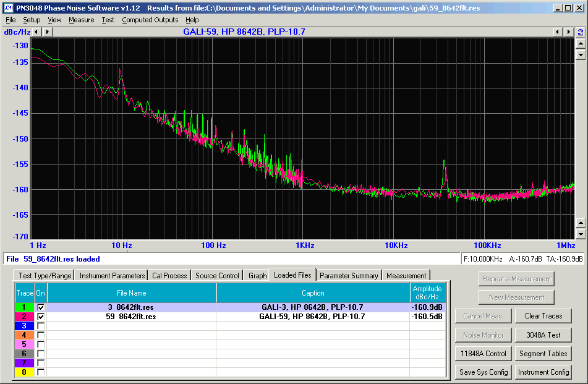Open the File menu
This screenshot has height=384, width=588.
tap(11, 20)
